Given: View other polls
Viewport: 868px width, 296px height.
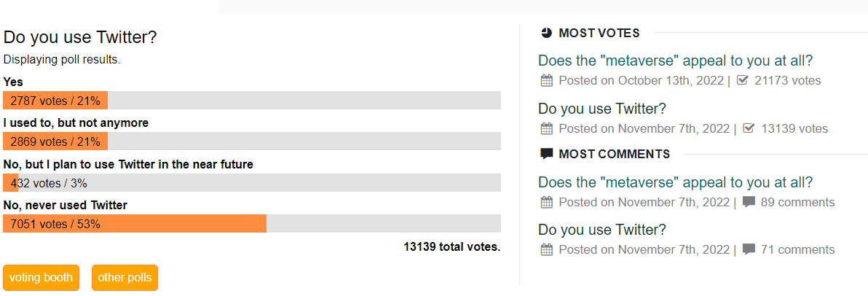Looking at the screenshot, I should point(125,278).
